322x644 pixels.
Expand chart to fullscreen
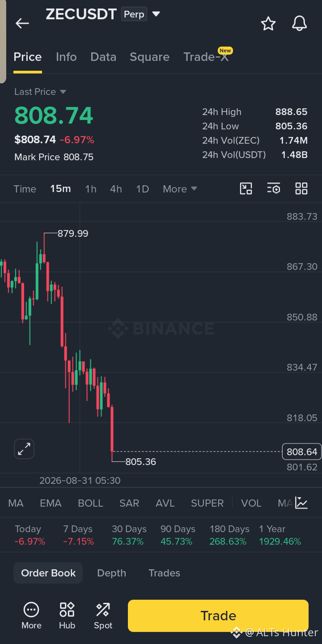coord(24,449)
